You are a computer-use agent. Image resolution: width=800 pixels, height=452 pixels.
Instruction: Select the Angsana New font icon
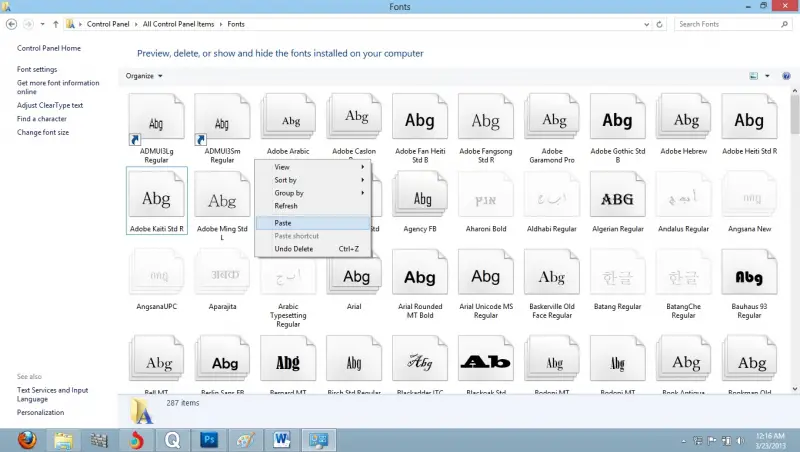pos(749,195)
